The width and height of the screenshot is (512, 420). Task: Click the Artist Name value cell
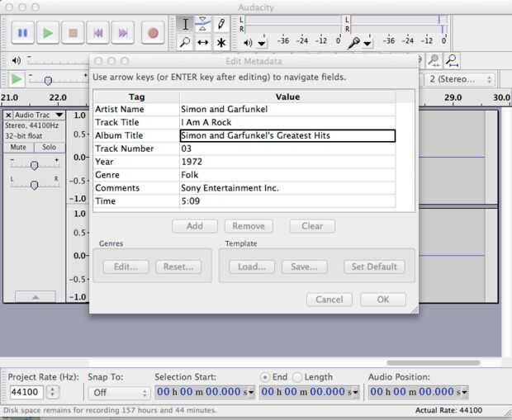tap(287, 109)
